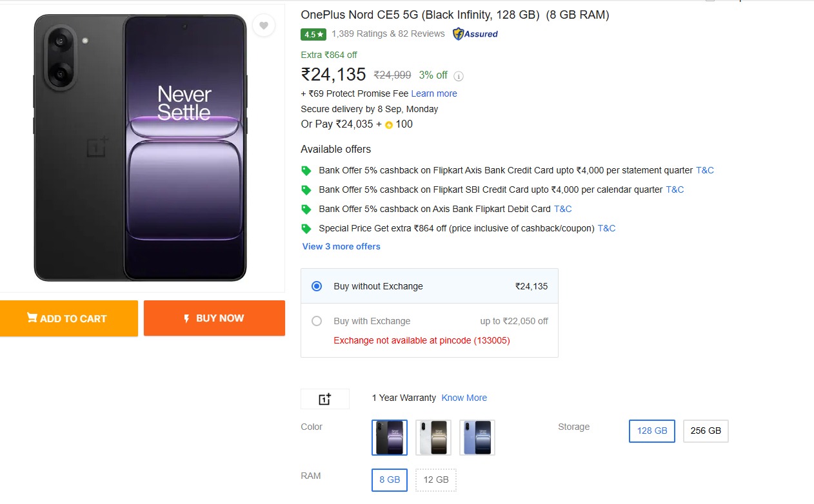This screenshot has height=504, width=814.
Task: Select 128 GB storage option
Action: 652,431
